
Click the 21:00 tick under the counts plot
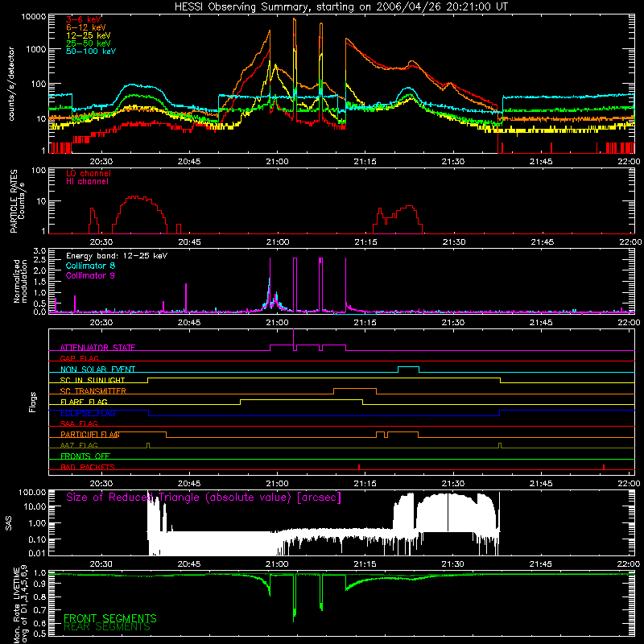277,162
